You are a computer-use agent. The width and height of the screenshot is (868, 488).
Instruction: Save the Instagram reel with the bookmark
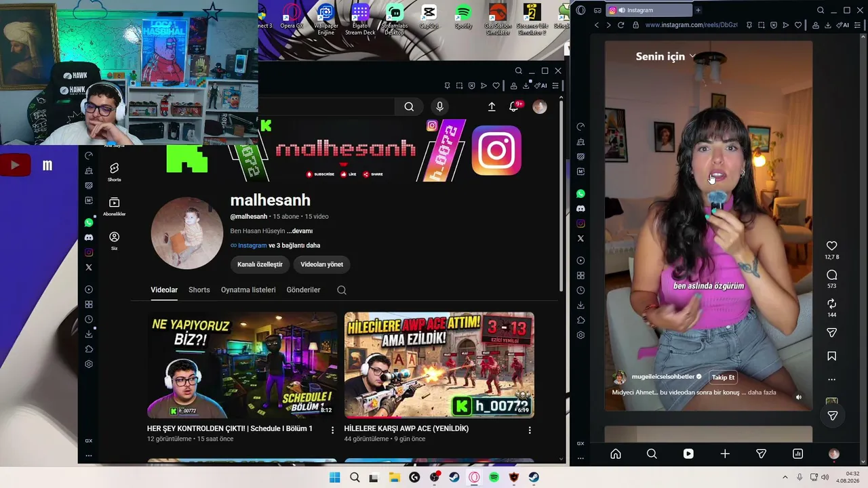(832, 356)
